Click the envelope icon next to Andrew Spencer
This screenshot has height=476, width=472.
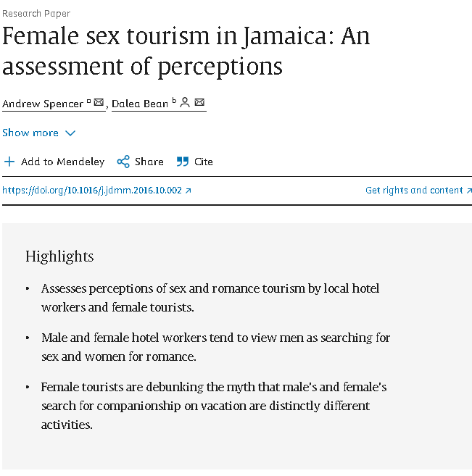pos(99,102)
